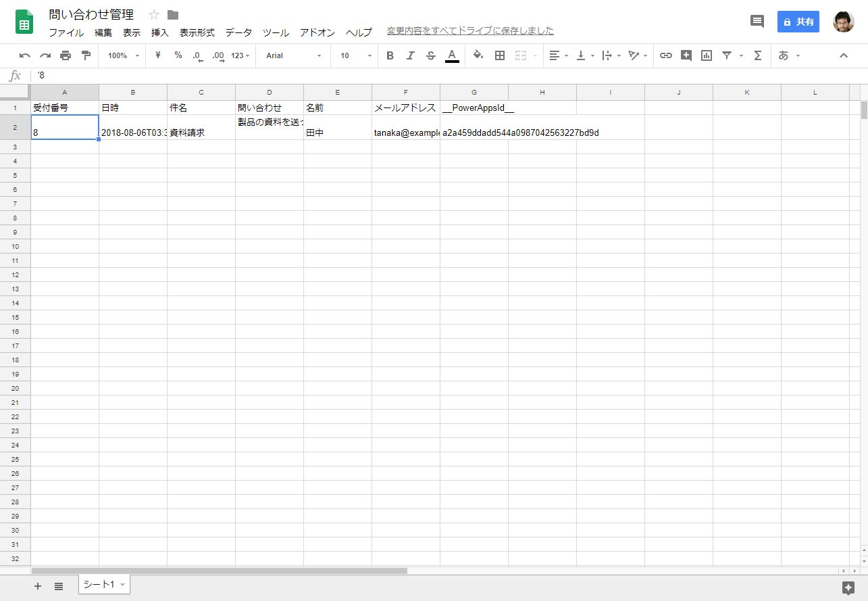Select the paint format roller tool
The width and height of the screenshot is (868, 601).
click(86, 55)
